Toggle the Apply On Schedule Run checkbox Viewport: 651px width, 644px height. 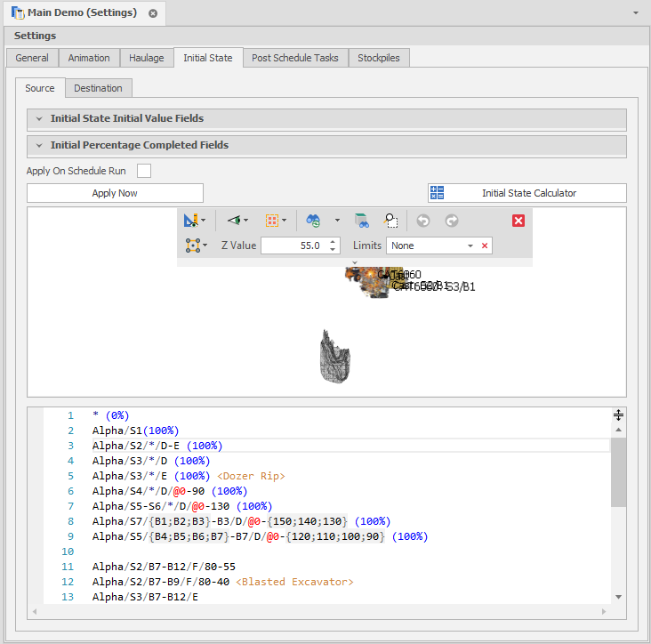[144, 171]
